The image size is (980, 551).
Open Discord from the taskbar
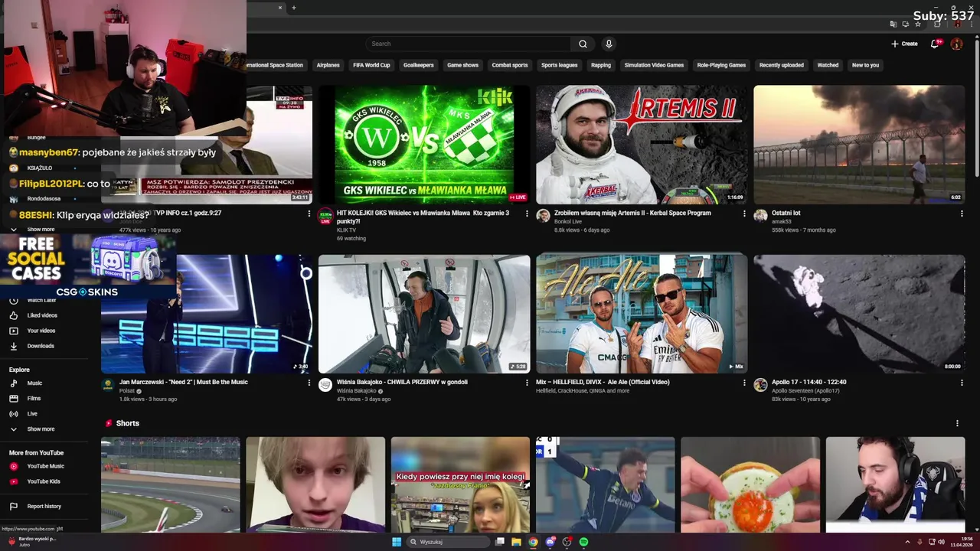point(550,542)
